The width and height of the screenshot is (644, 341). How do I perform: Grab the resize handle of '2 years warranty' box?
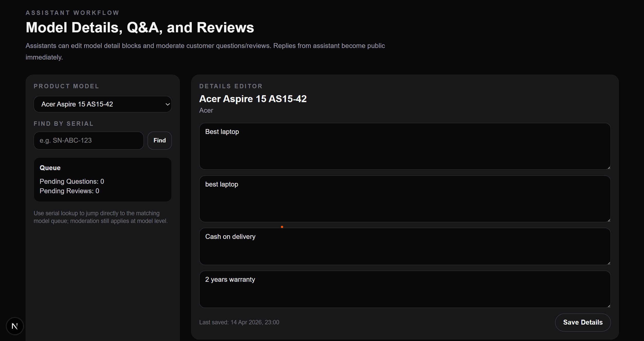tap(609, 306)
